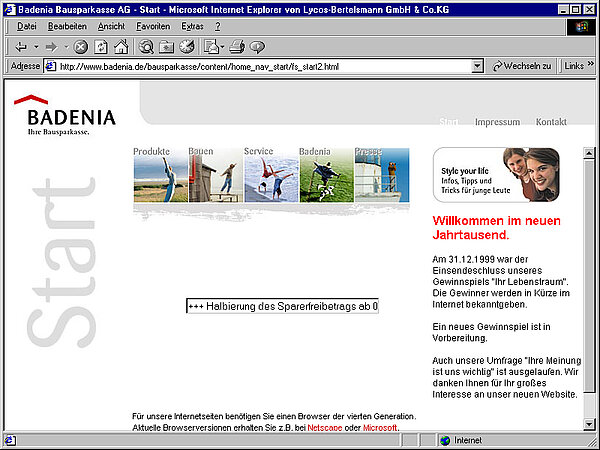This screenshot has height=450, width=600.
Task: Go to the Home page icon
Action: coord(121,47)
